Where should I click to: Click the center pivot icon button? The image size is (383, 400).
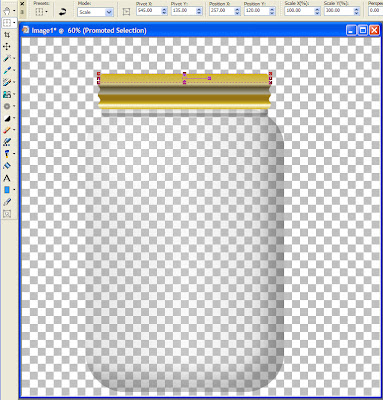pyautogui.click(x=126, y=12)
